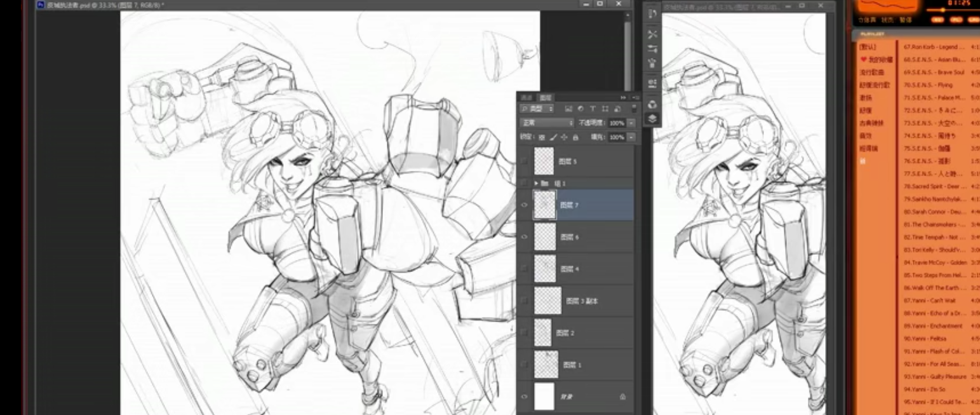Show 图层 5 by clicking its visibility box
The image size is (980, 415).
click(x=525, y=162)
